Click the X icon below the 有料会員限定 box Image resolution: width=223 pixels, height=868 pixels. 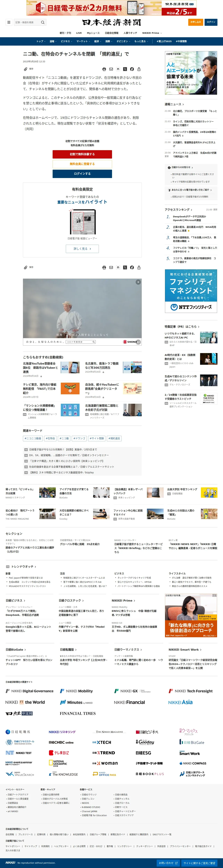point(125,267)
